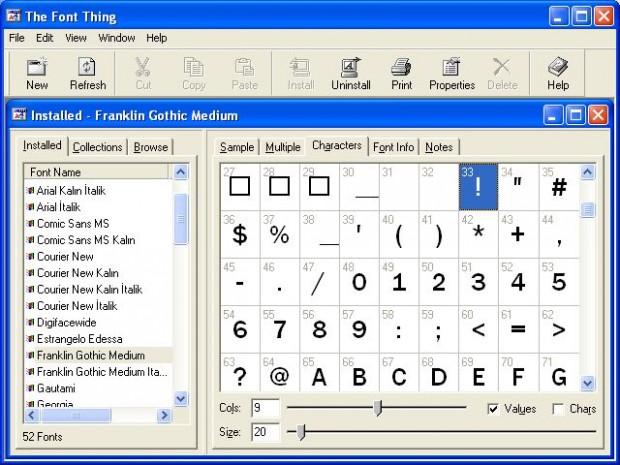
Task: Click font icon beside Estrangelo Edessa
Action: pyautogui.click(x=30, y=338)
